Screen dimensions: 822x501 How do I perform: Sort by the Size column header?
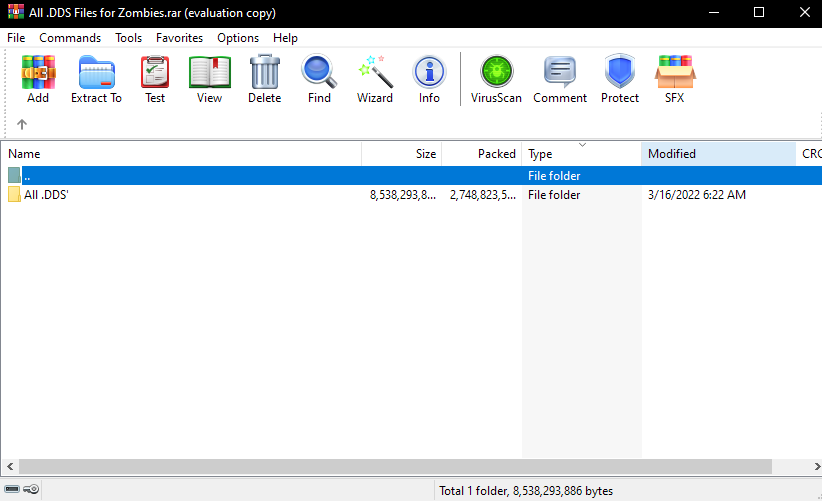pos(402,154)
